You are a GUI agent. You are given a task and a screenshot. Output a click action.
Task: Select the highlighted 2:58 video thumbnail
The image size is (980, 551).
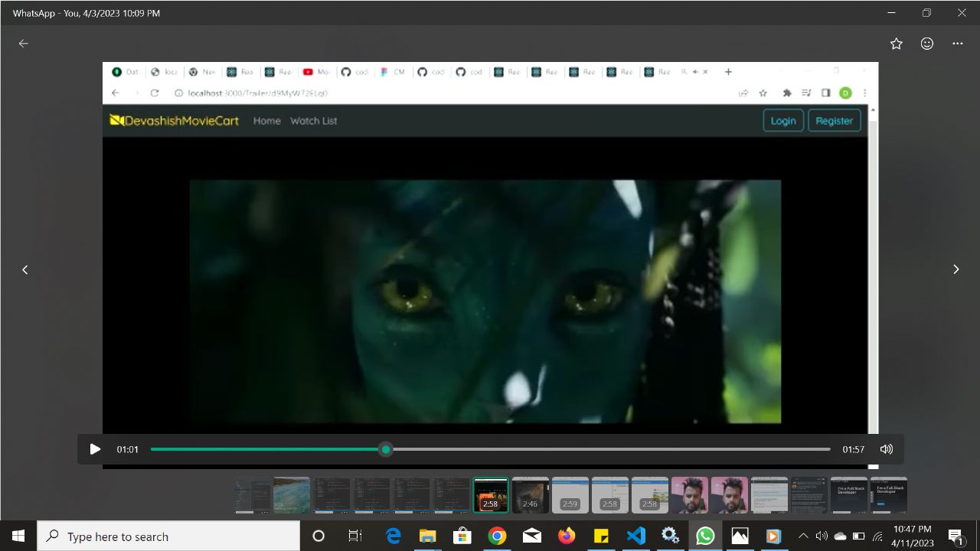(491, 495)
